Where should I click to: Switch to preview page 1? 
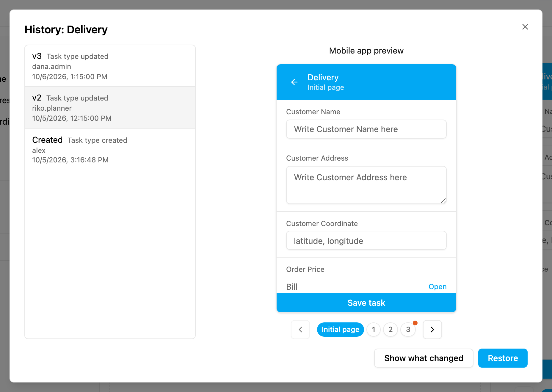(374, 330)
